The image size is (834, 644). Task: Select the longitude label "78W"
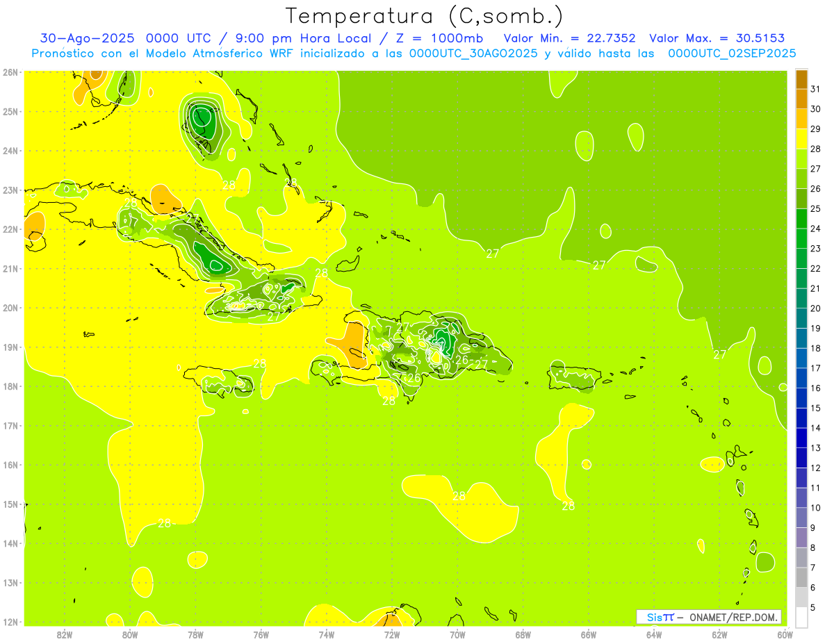pos(195,634)
